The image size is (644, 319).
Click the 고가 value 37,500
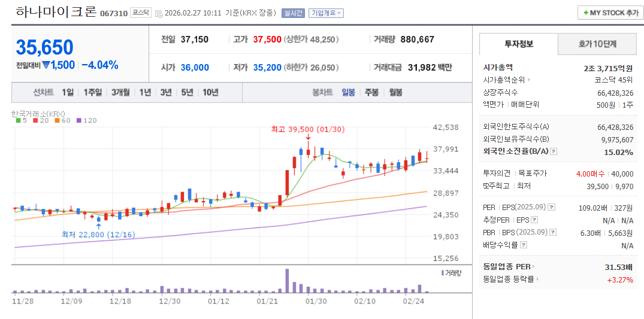point(267,40)
